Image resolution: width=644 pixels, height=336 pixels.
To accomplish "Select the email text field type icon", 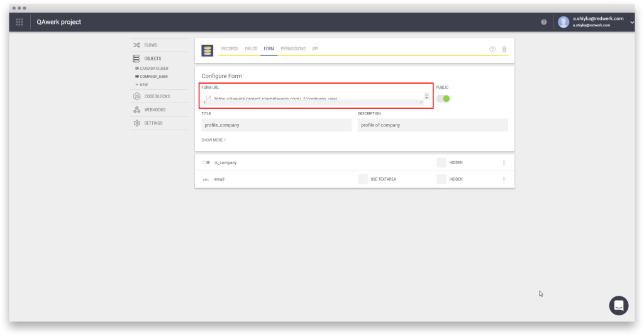I will [x=206, y=179].
